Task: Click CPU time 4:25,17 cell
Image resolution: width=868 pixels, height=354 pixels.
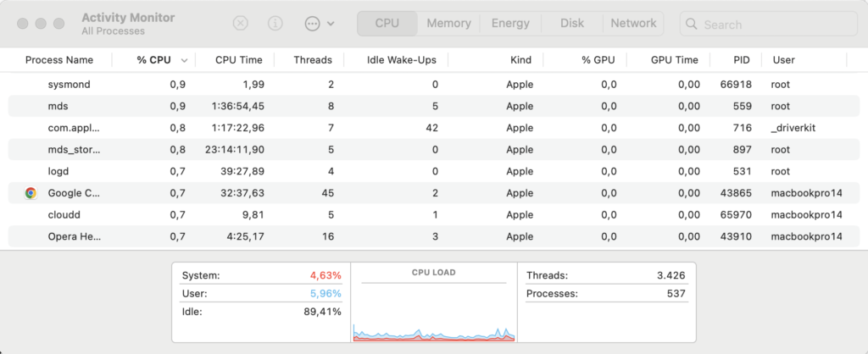Action: point(247,237)
